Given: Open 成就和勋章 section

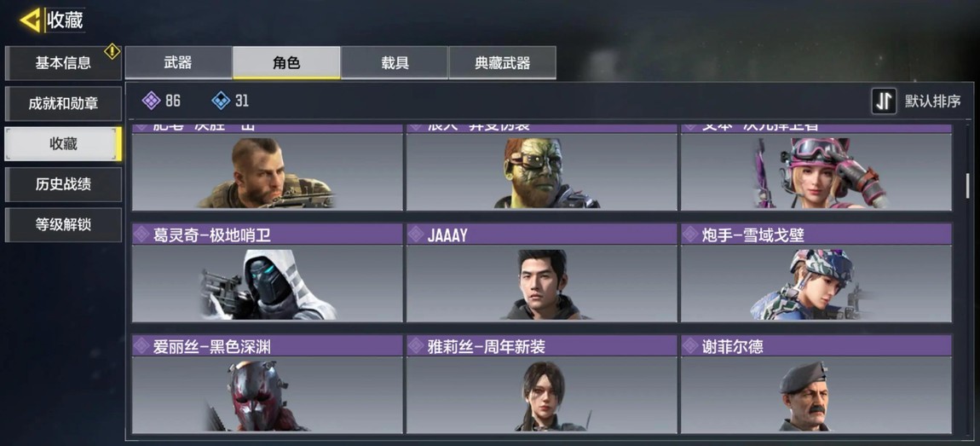Looking at the screenshot, I should [x=63, y=103].
